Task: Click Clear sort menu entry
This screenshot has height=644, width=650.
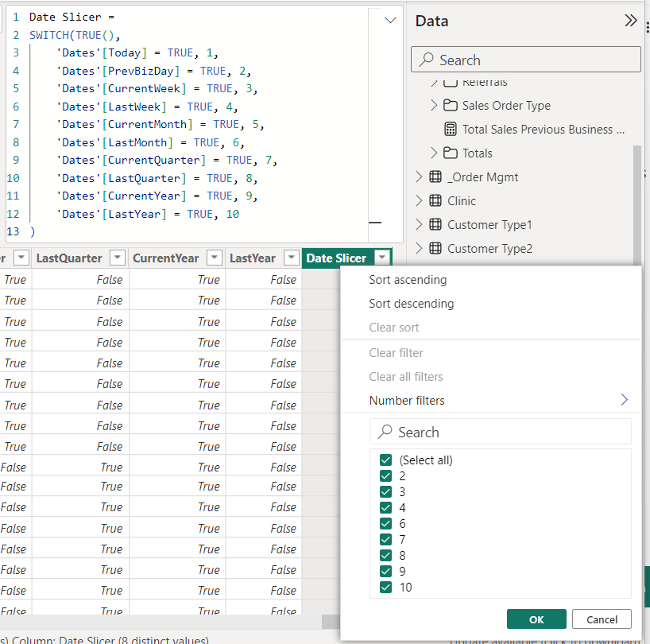Action: coord(394,328)
